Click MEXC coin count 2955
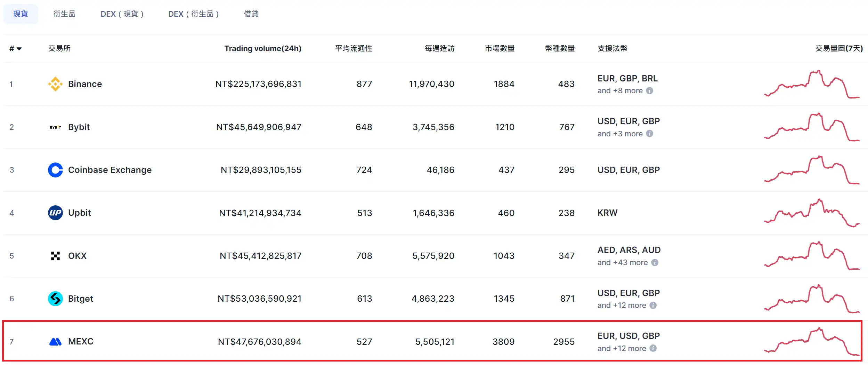868x365 pixels. (x=564, y=342)
